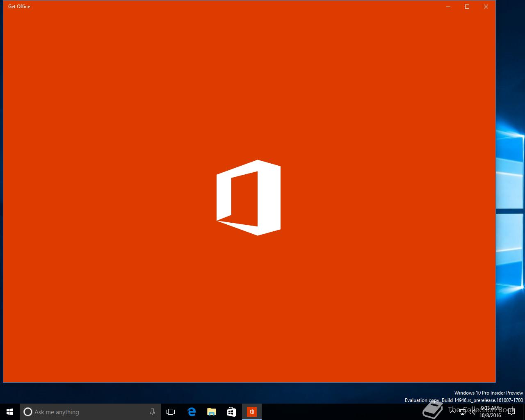Open Task View from the taskbar

[171, 412]
